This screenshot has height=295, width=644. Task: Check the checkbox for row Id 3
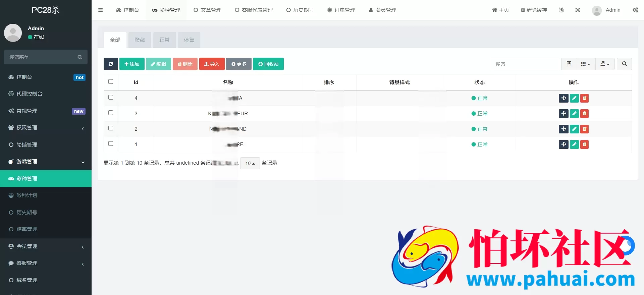point(111,113)
